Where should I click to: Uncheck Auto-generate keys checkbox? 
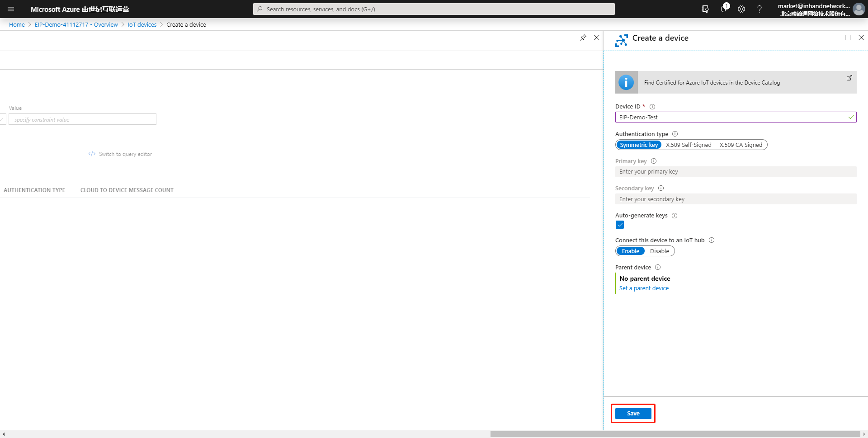point(620,225)
